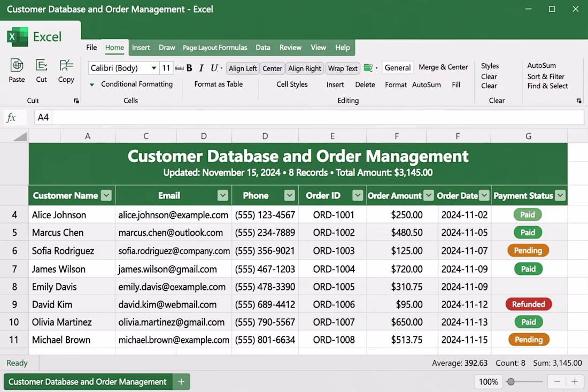Viewport: 588px width, 392px height.
Task: Toggle underline formatting
Action: coord(214,68)
